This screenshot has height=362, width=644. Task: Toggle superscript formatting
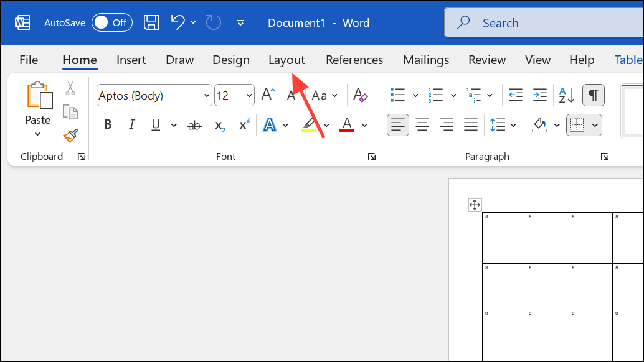244,124
